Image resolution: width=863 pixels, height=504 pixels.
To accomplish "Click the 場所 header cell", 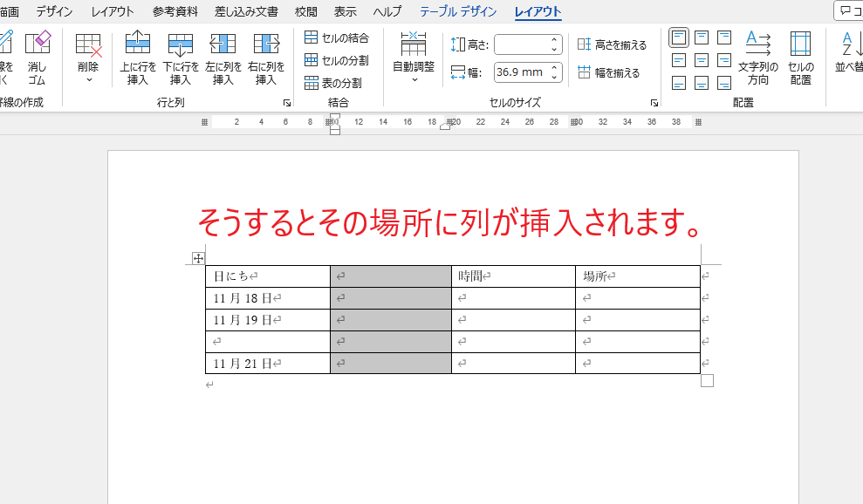I will [638, 276].
